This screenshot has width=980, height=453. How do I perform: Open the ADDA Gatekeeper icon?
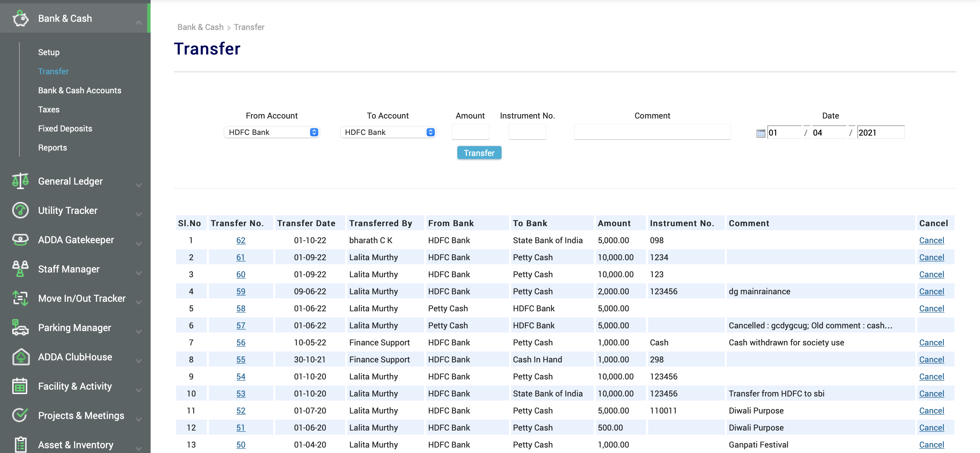coord(20,240)
